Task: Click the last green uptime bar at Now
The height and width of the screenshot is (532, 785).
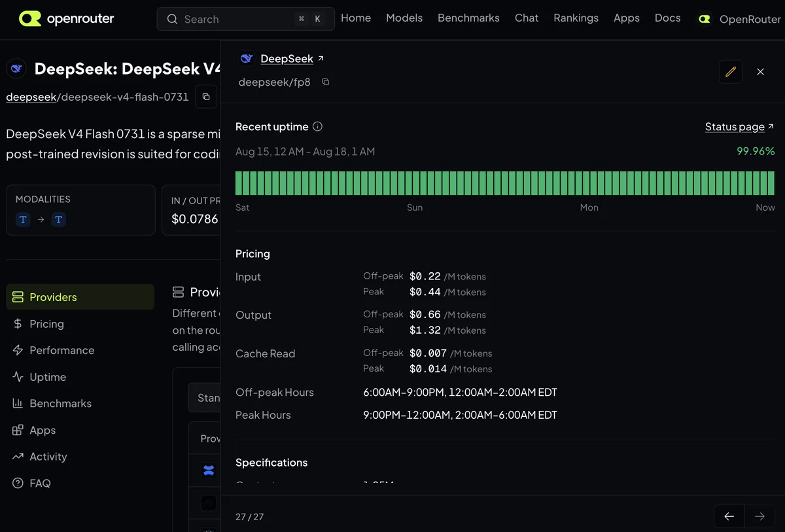Action: pyautogui.click(x=771, y=183)
